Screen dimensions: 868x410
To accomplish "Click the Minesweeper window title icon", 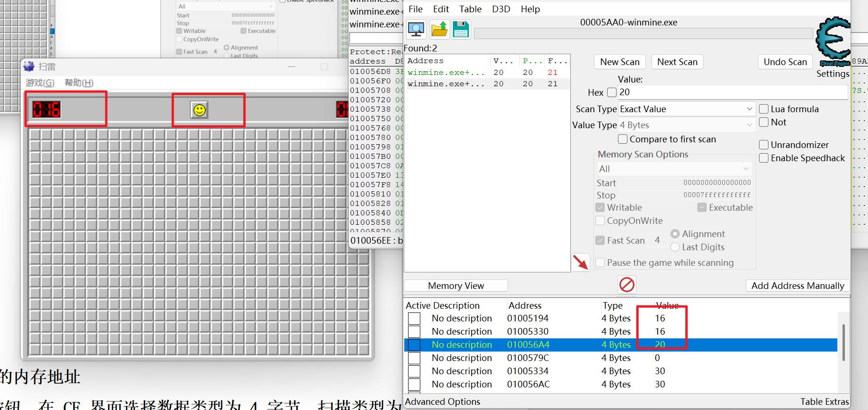I will point(29,66).
